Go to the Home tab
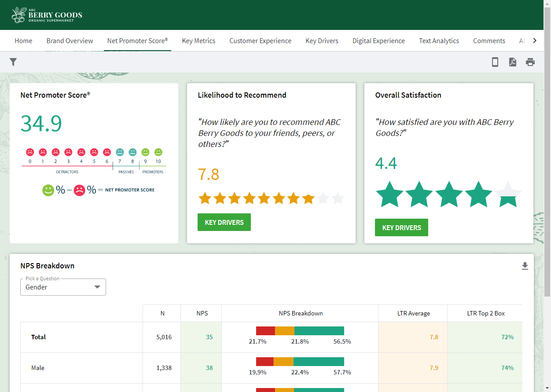Viewport: 551px width, 392px height. coord(23,40)
